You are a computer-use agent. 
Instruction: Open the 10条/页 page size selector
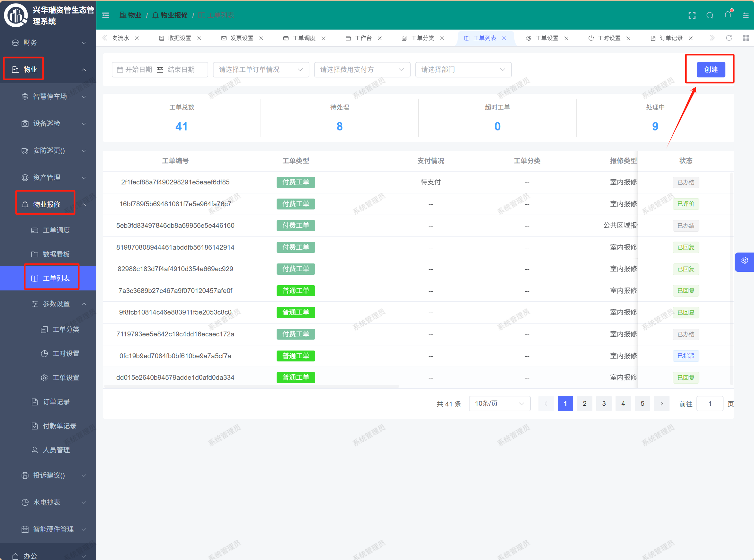pos(499,404)
